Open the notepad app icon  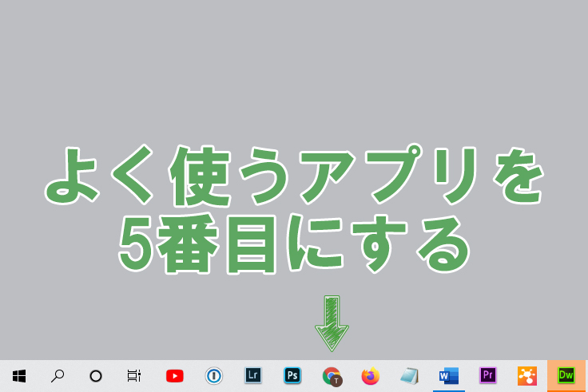[410, 376]
